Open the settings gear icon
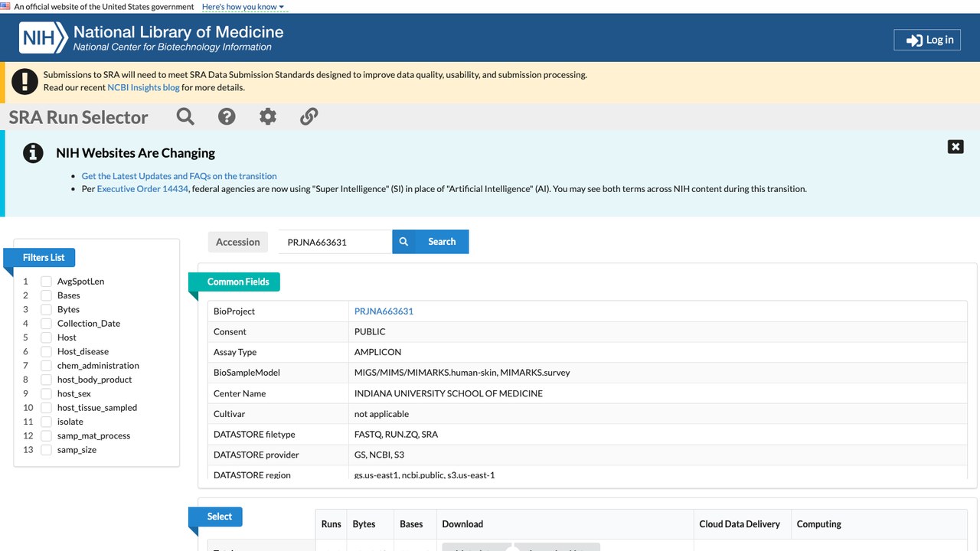The height and width of the screenshot is (551, 980). click(x=268, y=116)
